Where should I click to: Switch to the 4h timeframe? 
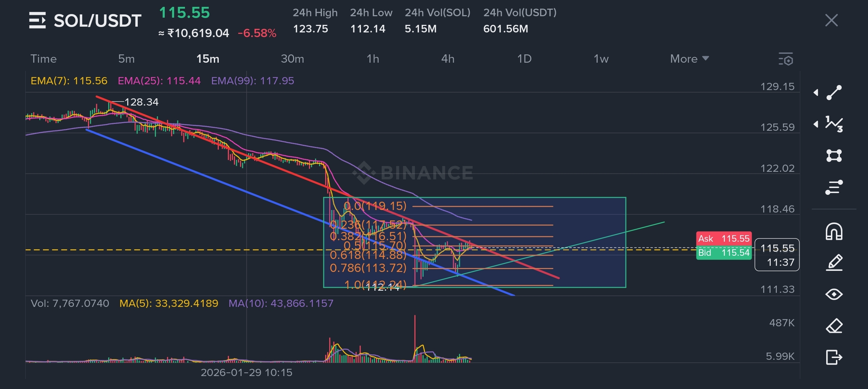tap(448, 59)
